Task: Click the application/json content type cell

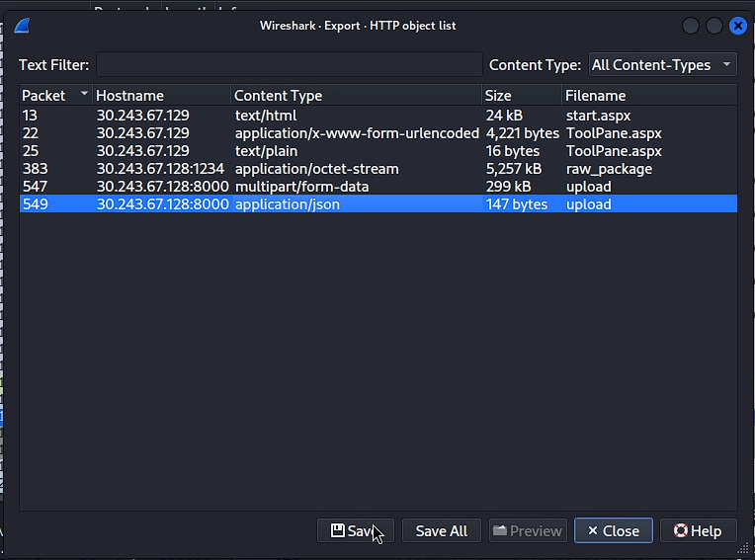Action: (x=288, y=204)
